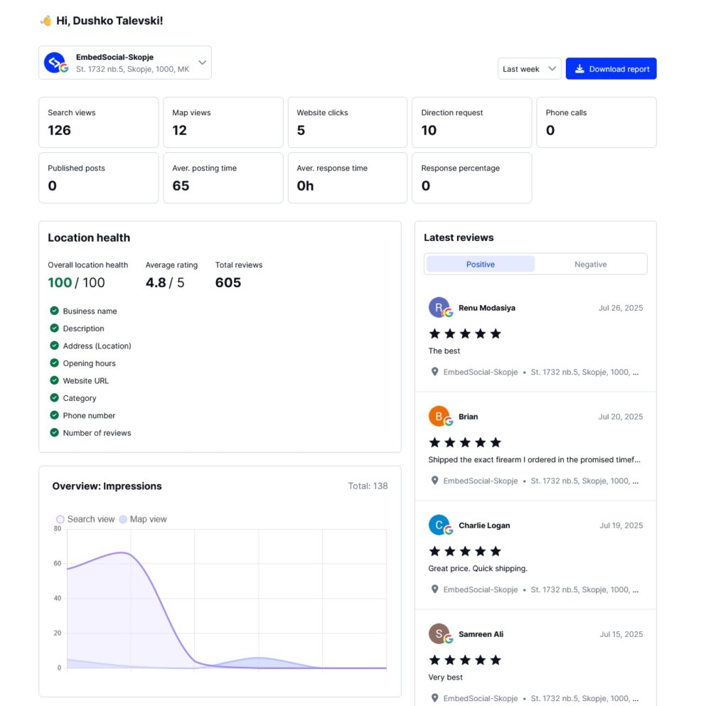The width and height of the screenshot is (728, 706).
Task: Click the Category green checkmark
Action: (x=54, y=397)
